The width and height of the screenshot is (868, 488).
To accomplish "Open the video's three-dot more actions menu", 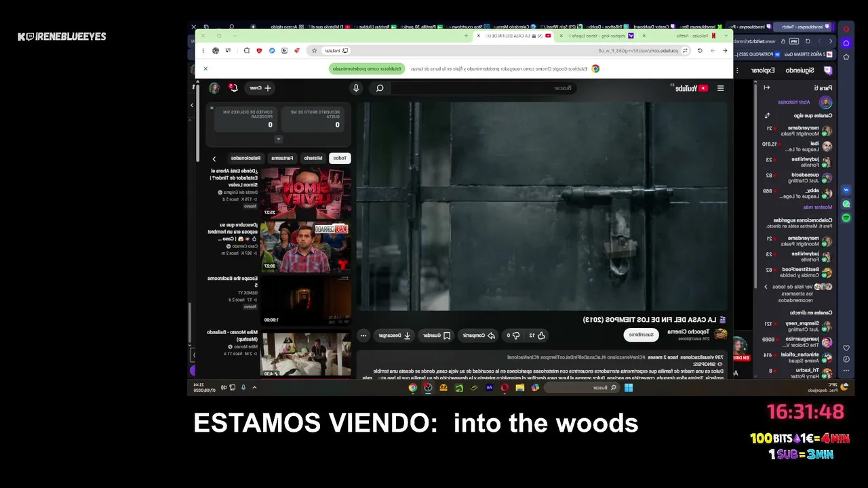I will (x=363, y=335).
